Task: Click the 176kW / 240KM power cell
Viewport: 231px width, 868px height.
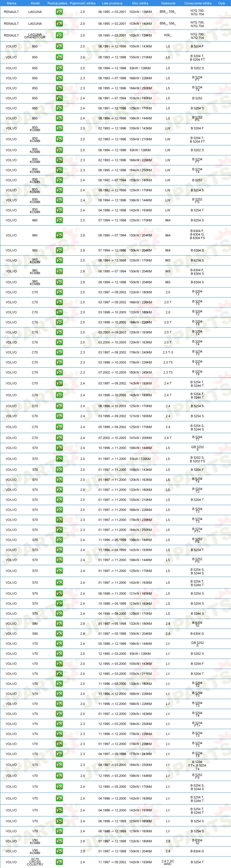Action: click(x=141, y=352)
